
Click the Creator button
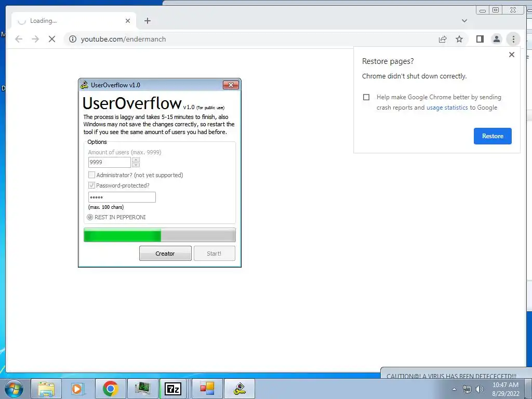pyautogui.click(x=165, y=254)
